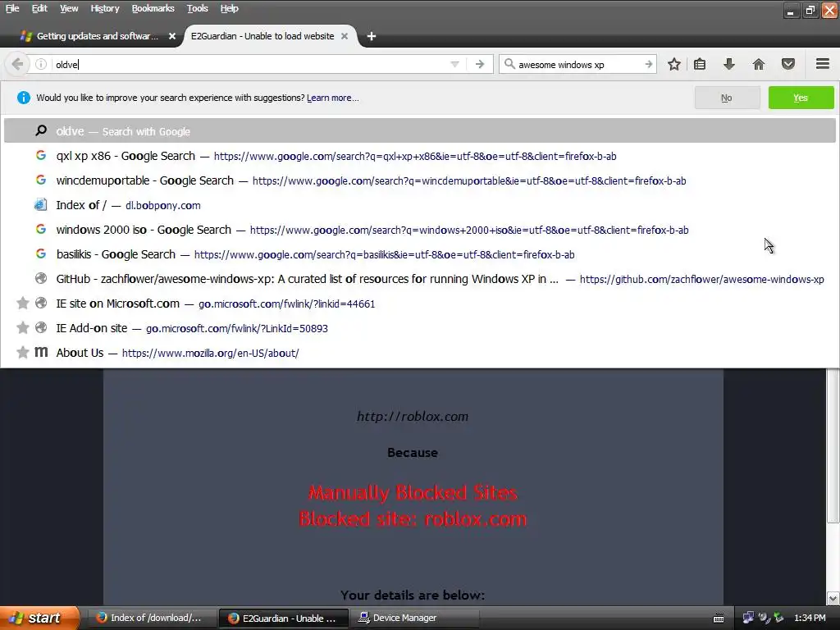Go to the home page icon

[758, 64]
